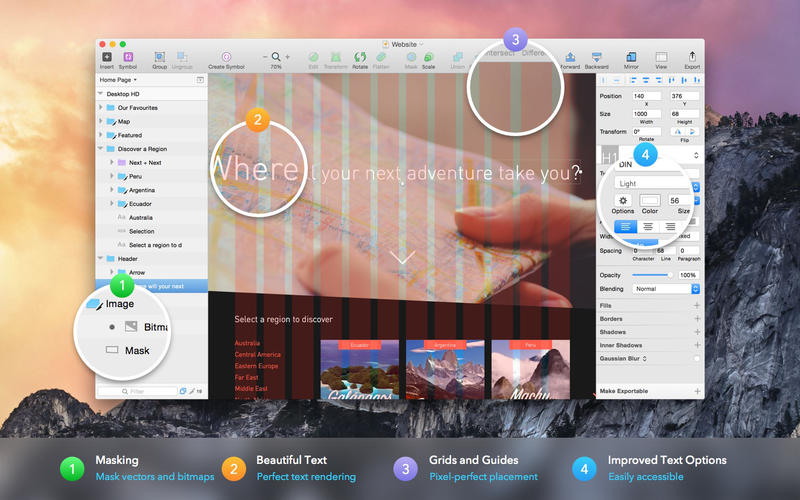Screen dimensions: 800x500
Task: Click the Symbol toolbar icon
Action: click(x=128, y=57)
